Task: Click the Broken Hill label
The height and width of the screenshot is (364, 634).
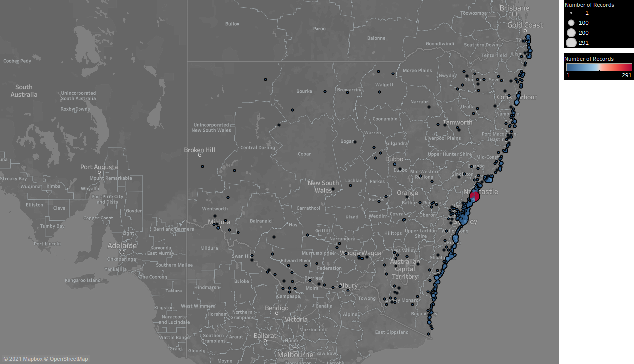Action: [200, 150]
